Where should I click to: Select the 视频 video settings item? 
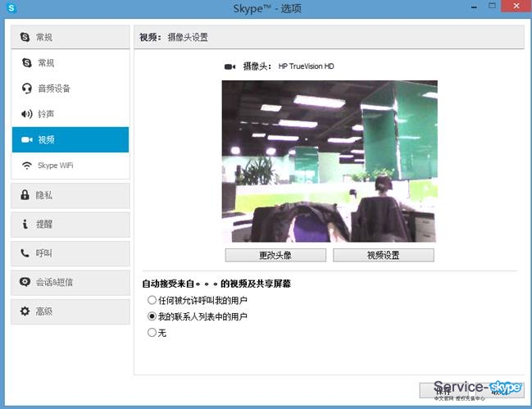click(70, 139)
